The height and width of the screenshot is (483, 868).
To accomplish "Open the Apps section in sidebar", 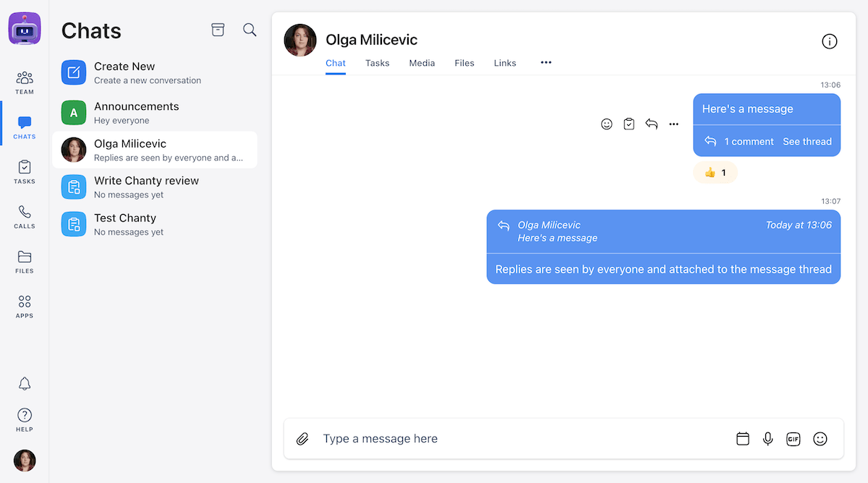I will tap(25, 307).
